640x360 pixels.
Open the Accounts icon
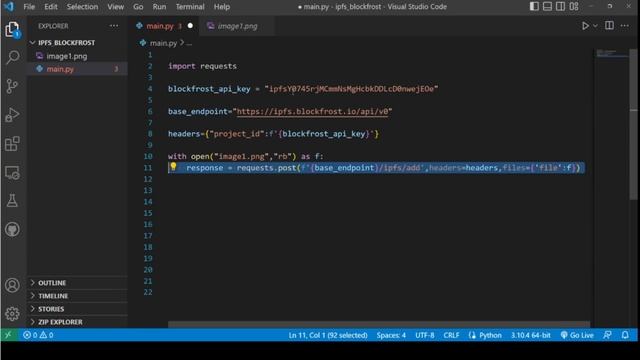point(12,285)
